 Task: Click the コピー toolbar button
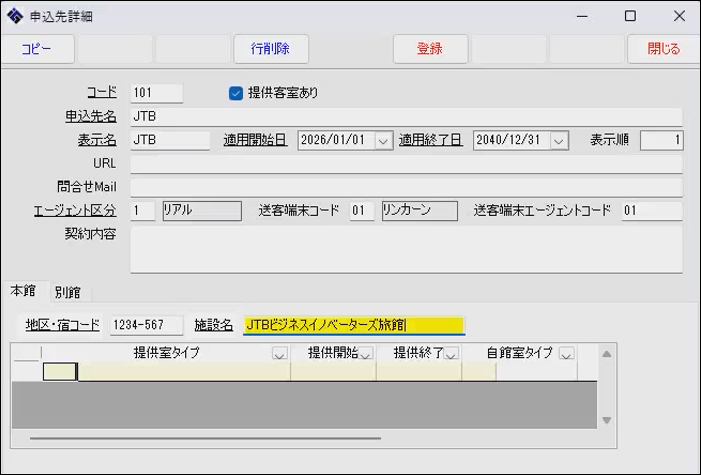(x=37, y=49)
